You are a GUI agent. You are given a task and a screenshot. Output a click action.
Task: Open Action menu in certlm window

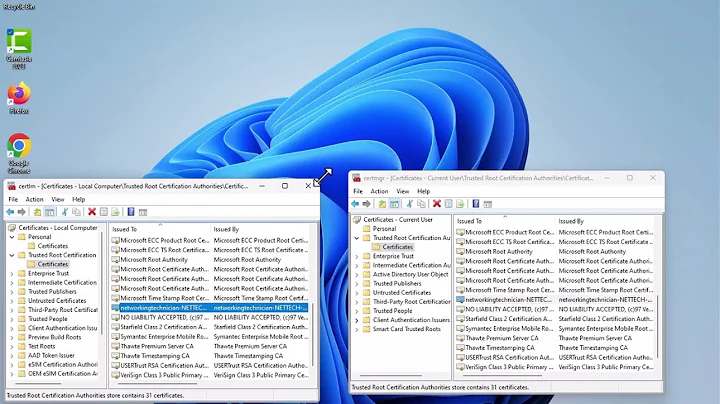(34, 199)
